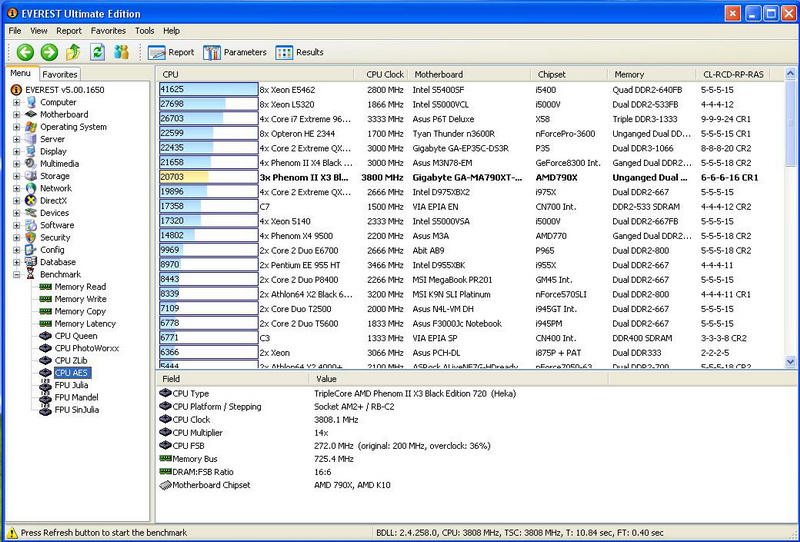Image resolution: width=800 pixels, height=542 pixels.
Task: Expand the Network tree node
Action: (16, 188)
